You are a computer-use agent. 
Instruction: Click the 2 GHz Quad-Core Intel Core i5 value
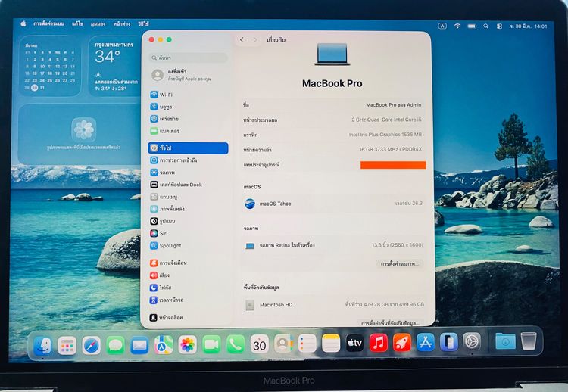click(386, 120)
